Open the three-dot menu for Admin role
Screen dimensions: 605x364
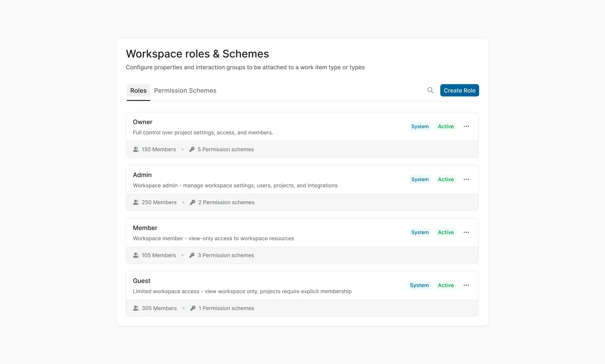466,179
